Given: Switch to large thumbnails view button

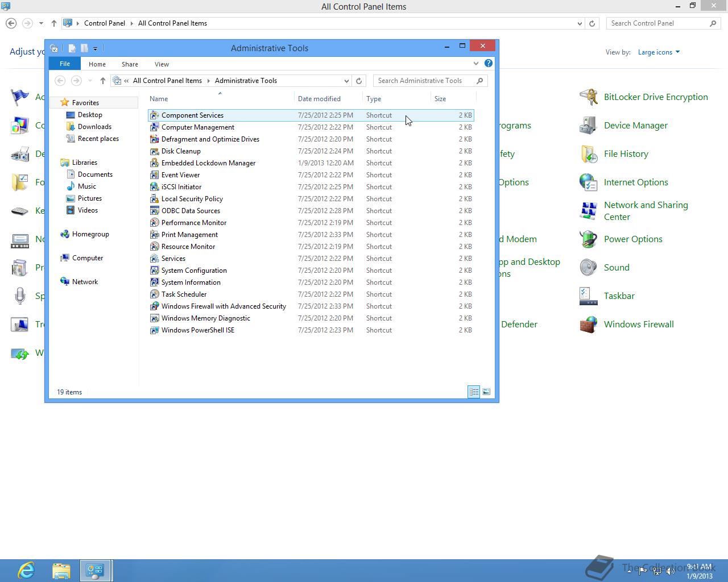Looking at the screenshot, I should pos(486,392).
